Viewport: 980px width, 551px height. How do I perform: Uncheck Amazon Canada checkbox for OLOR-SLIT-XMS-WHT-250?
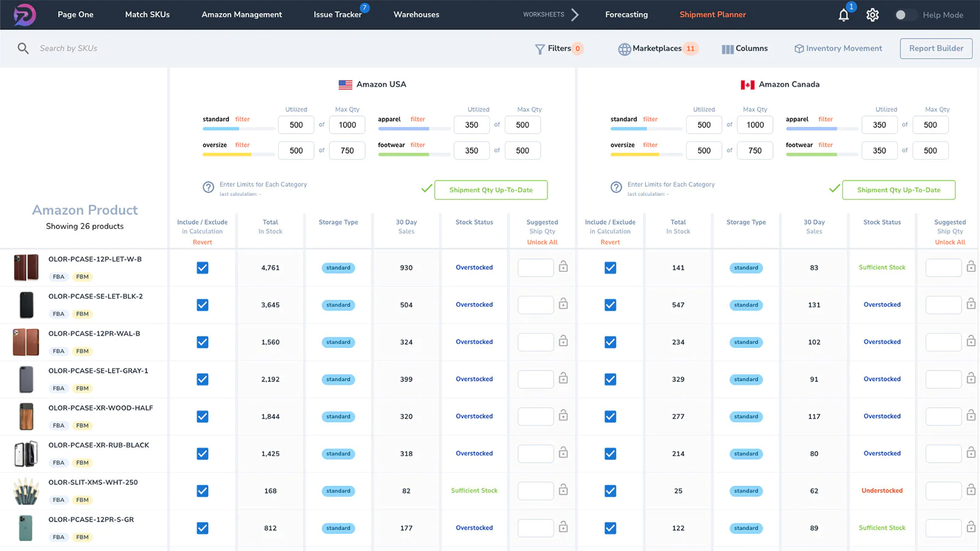[x=610, y=490]
